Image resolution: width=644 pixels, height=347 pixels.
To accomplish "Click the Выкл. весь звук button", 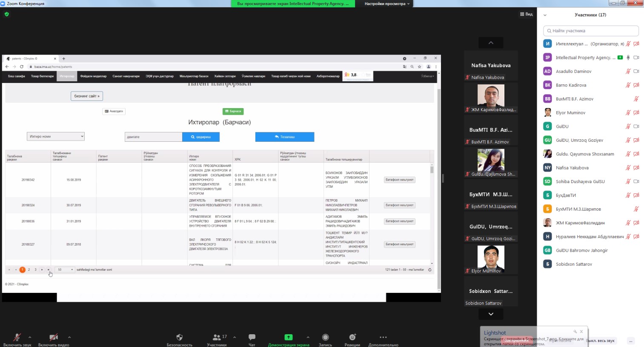I will click(600, 341).
